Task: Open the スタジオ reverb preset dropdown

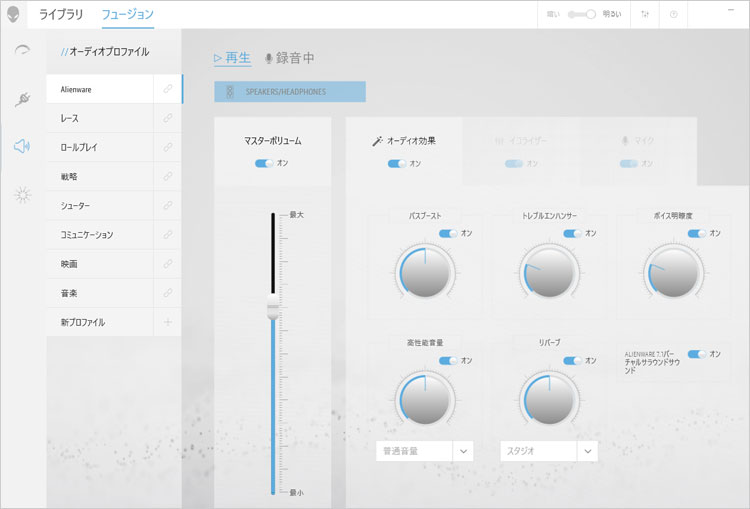Action: [587, 451]
